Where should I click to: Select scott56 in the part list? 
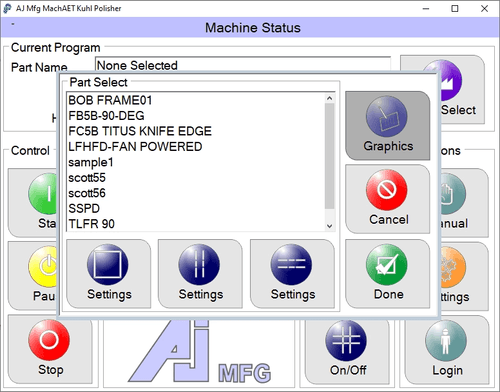196,193
